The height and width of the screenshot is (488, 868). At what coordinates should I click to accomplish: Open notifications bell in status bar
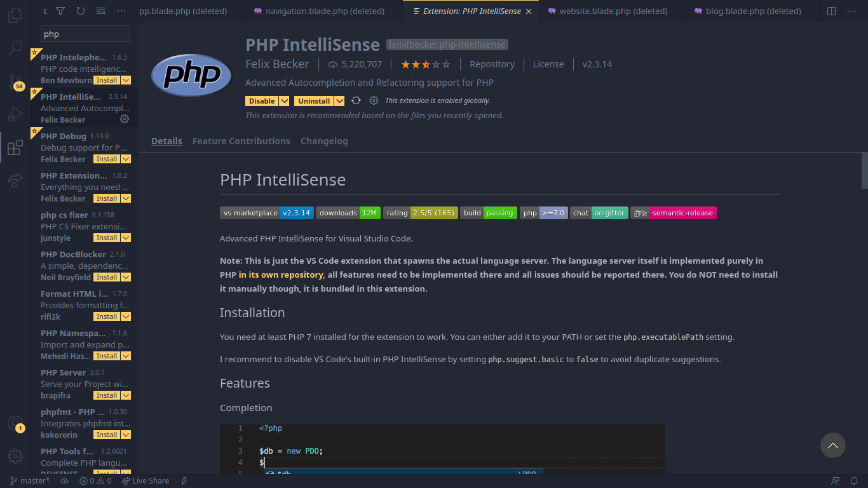point(854,481)
